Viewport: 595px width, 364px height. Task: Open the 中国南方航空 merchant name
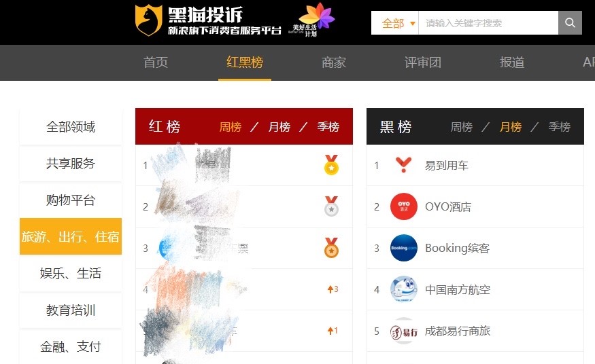(x=458, y=290)
